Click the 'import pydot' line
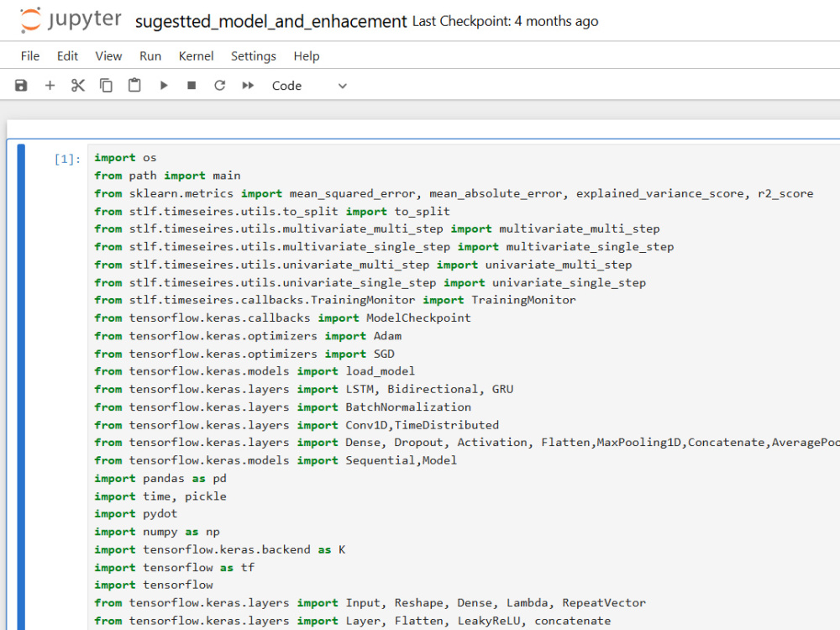Screen dimensions: 840x630 click(x=135, y=514)
